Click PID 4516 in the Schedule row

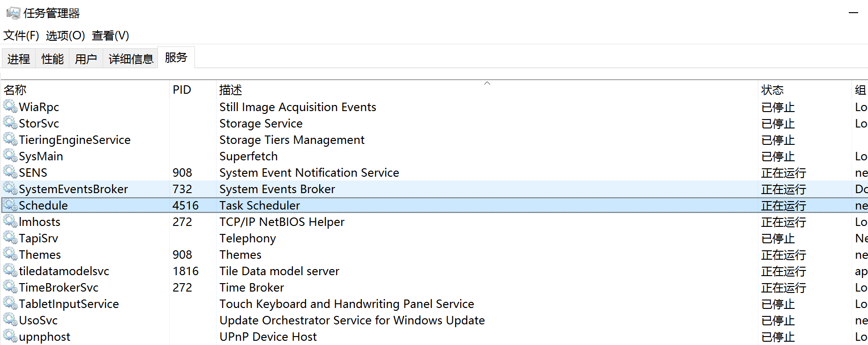[x=186, y=205]
